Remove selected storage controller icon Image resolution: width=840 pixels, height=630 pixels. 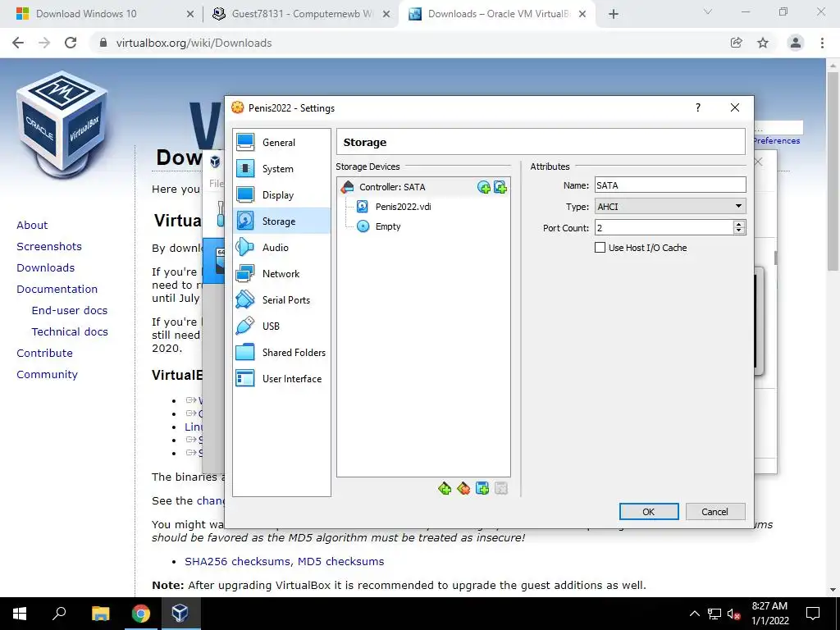(x=463, y=489)
